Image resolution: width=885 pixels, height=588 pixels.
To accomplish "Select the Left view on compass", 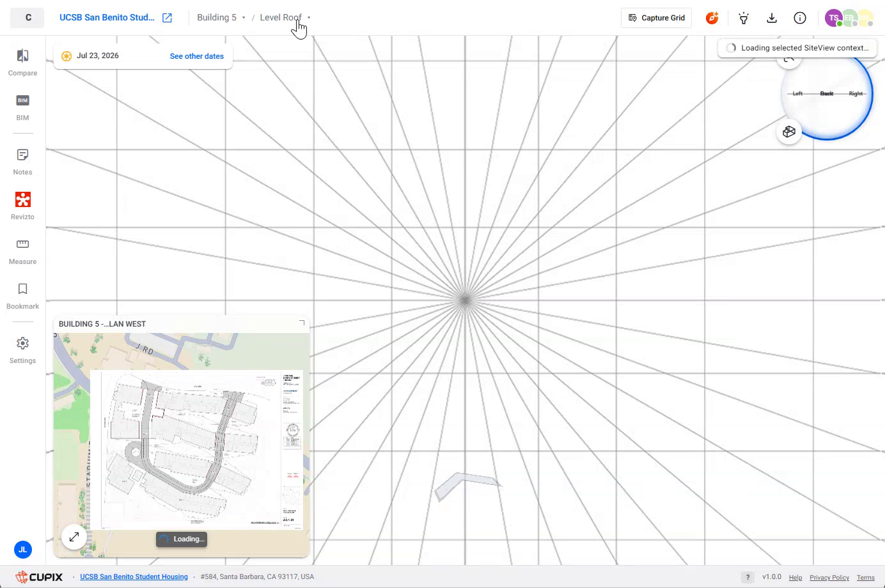I will [x=797, y=93].
